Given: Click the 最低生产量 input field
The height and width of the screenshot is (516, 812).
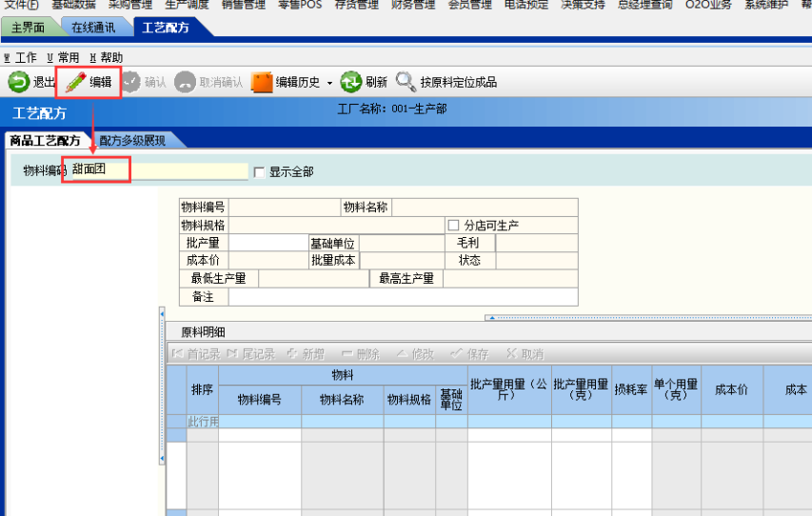Looking at the screenshot, I should pos(313,279).
